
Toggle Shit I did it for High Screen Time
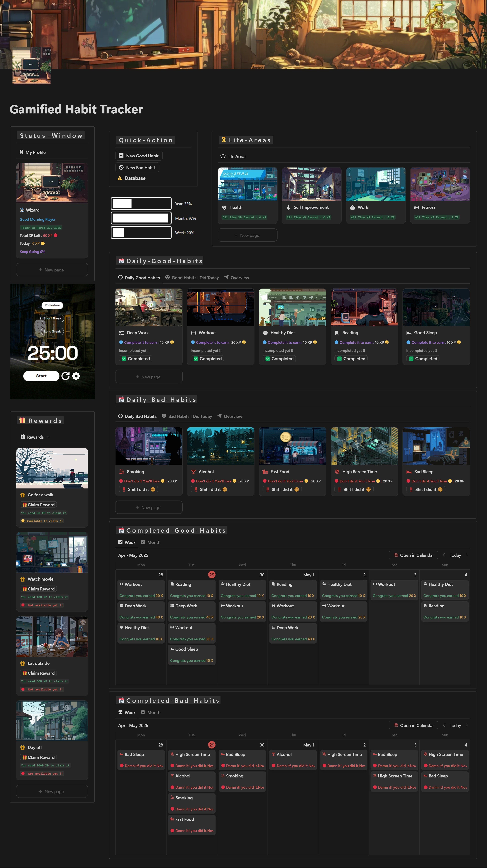(354, 489)
